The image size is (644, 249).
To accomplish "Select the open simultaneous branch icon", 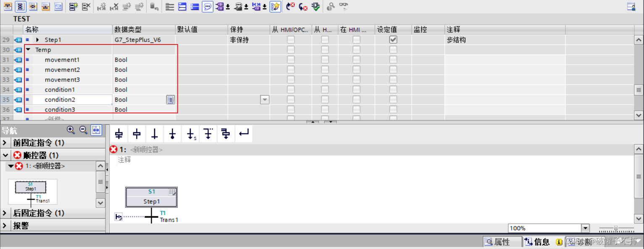I will pyautogui.click(x=226, y=134).
